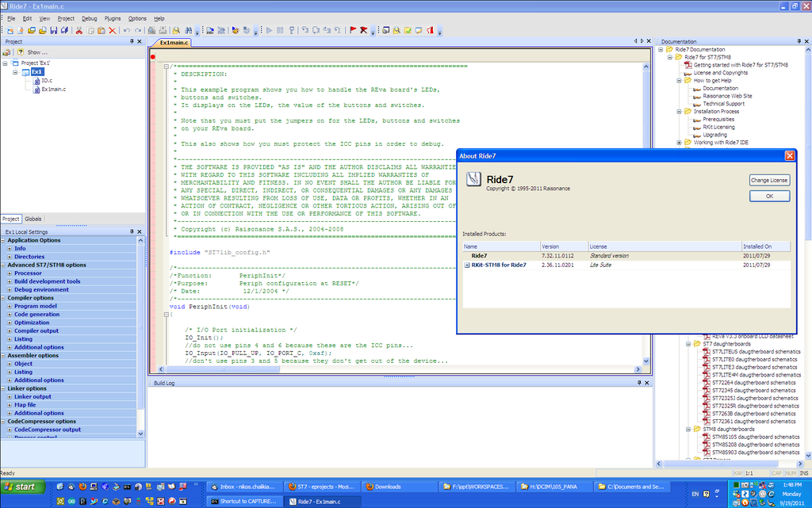Toggle the pin on Documentation panel

(799, 41)
